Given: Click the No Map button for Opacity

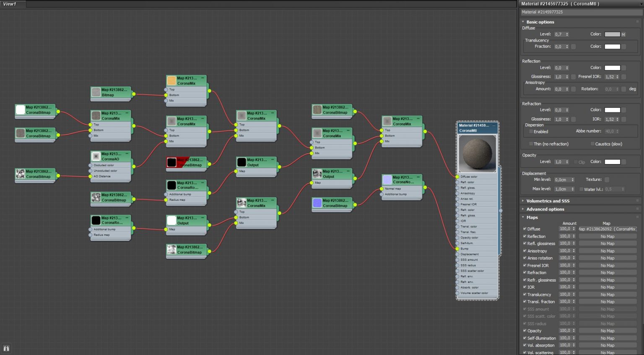Looking at the screenshot, I should coord(608,331).
